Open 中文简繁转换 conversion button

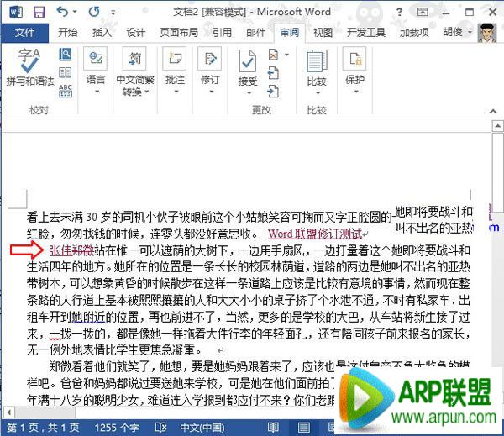(x=135, y=71)
